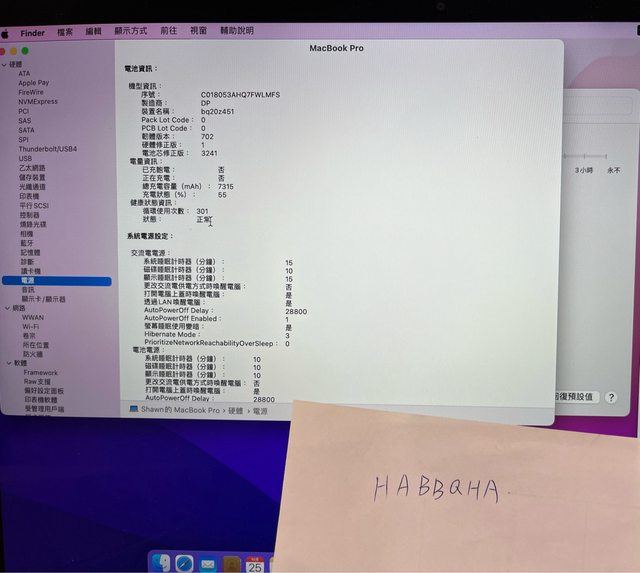
Task: Select Wi-Fi under the 網路 section
Action: 31,326
